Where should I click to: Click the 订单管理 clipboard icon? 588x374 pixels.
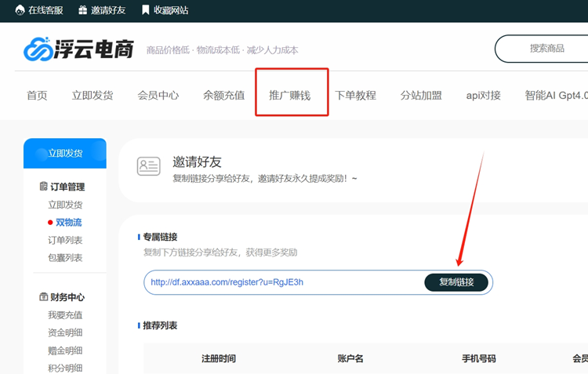point(44,187)
